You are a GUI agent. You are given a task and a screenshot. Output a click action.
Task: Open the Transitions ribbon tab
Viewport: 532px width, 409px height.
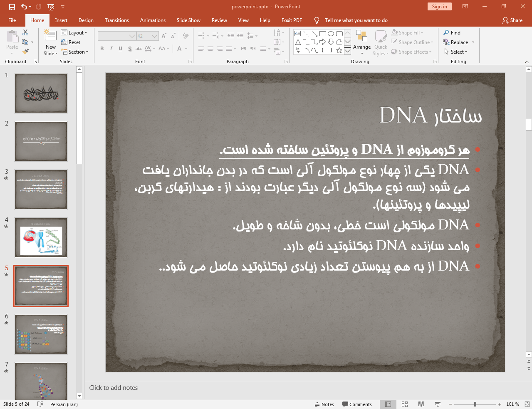click(116, 20)
